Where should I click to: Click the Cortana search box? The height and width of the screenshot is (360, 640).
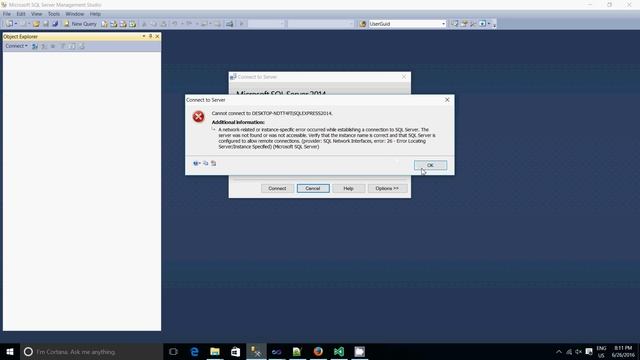(91, 351)
